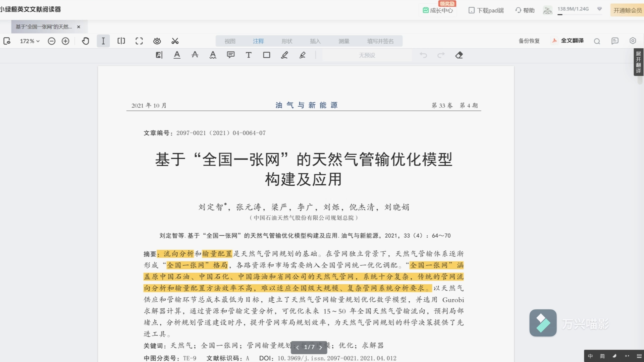This screenshot has height=362, width=644.
Task: Click the 开通鲸会员 button
Action: coord(627,10)
